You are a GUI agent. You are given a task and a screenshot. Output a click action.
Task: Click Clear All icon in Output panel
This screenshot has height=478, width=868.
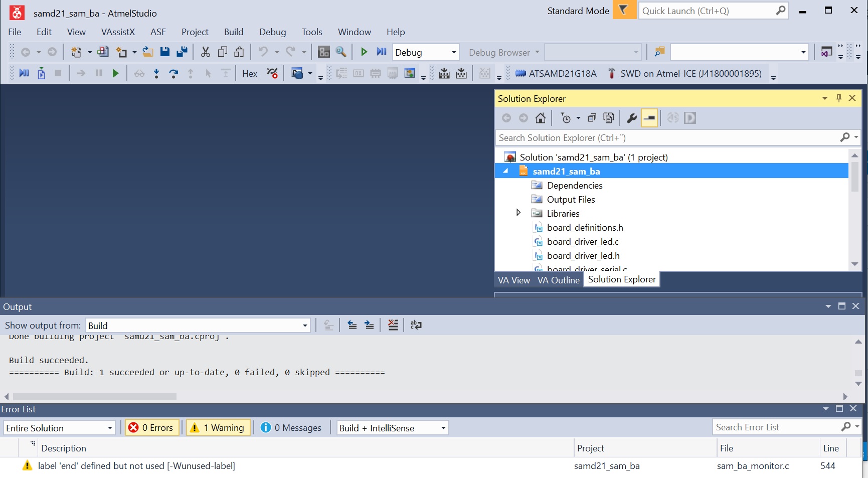[393, 325]
